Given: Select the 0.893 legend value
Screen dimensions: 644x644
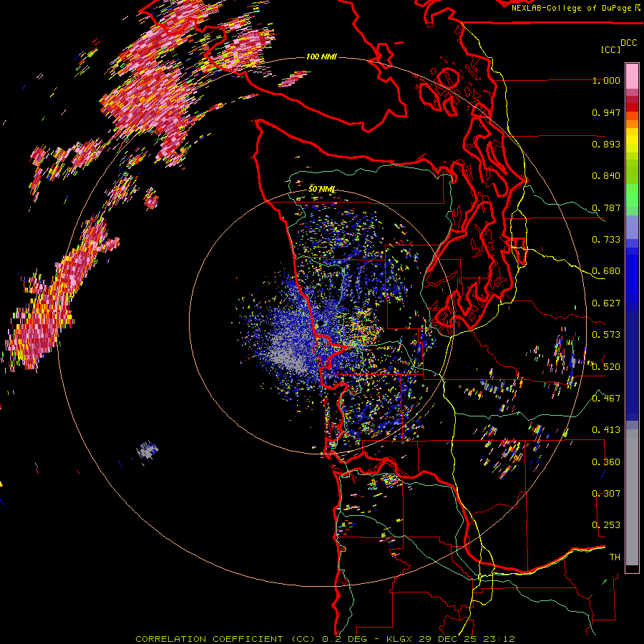Looking at the screenshot, I should [606, 144].
